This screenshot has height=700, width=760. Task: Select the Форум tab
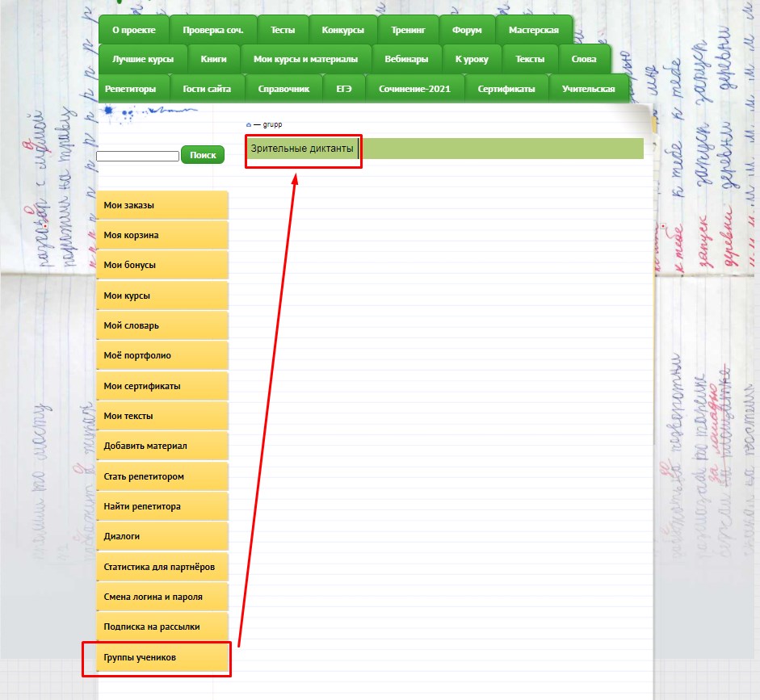tap(467, 30)
